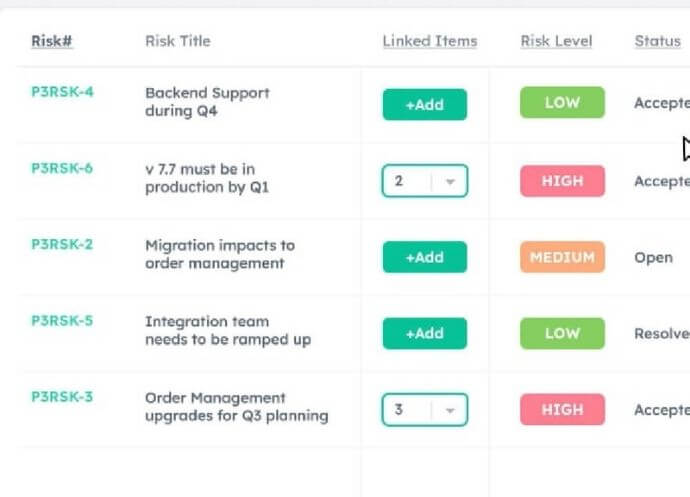Open risk link P3RSK-4
Image resolution: width=690 pixels, height=497 pixels.
pyautogui.click(x=62, y=92)
